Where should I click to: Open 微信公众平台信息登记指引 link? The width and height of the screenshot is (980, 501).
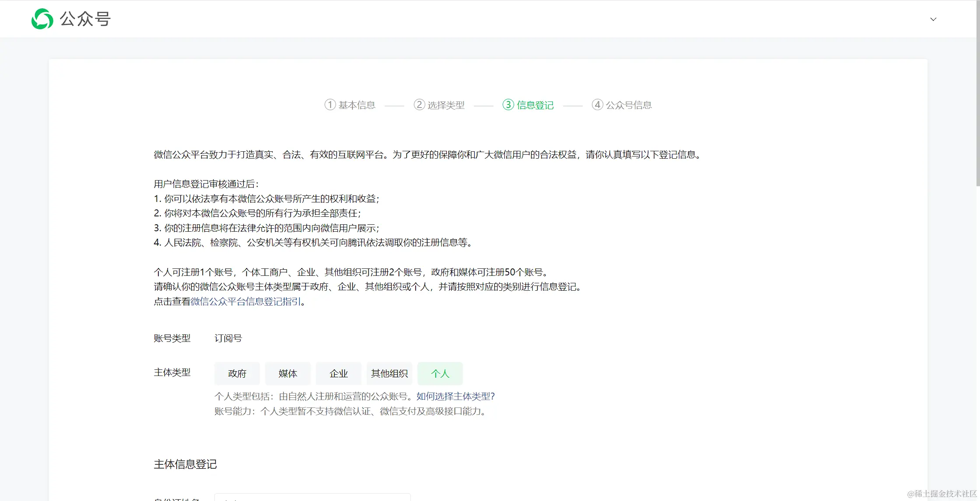pyautogui.click(x=246, y=301)
